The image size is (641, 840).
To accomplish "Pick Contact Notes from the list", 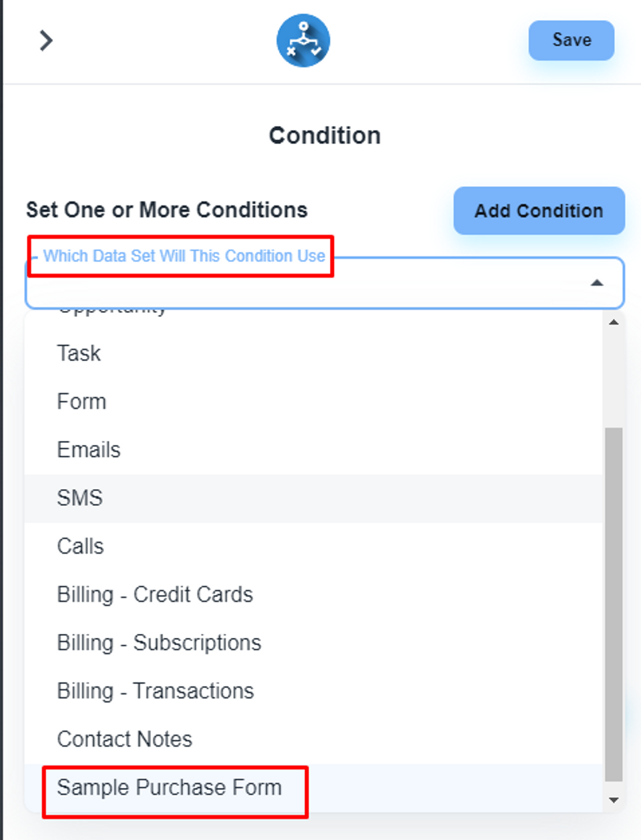I will coord(125,739).
